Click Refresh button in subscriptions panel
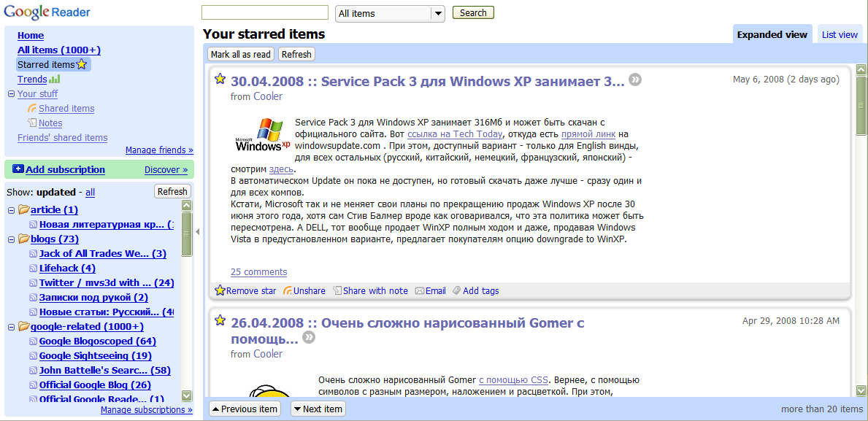This screenshot has width=868, height=421. pyautogui.click(x=172, y=191)
